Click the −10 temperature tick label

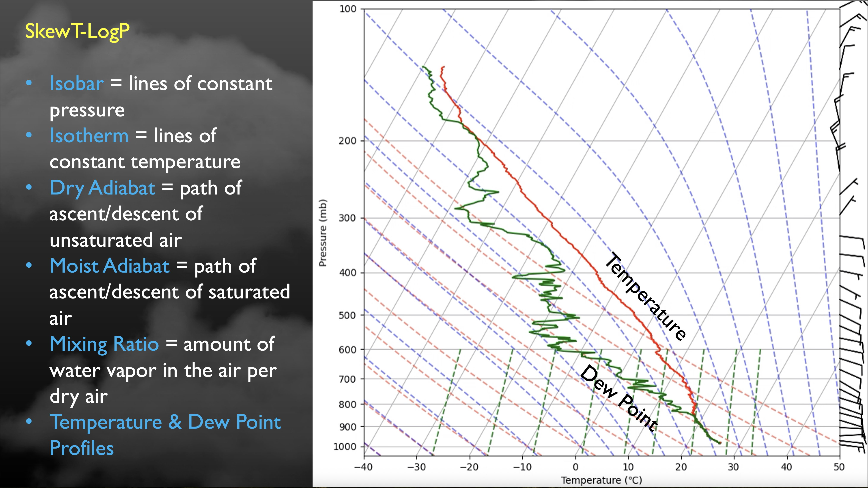522,467
